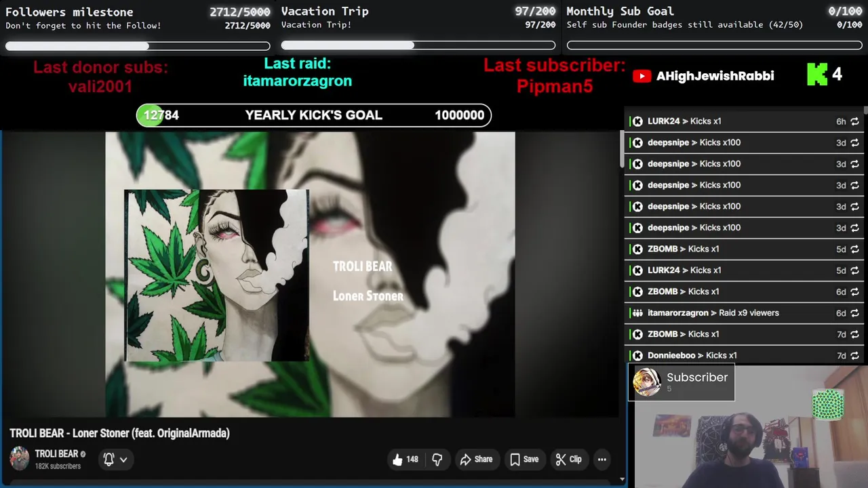Click last subscriber name 'Pipman5'
The width and height of the screenshot is (868, 488).
tap(555, 86)
